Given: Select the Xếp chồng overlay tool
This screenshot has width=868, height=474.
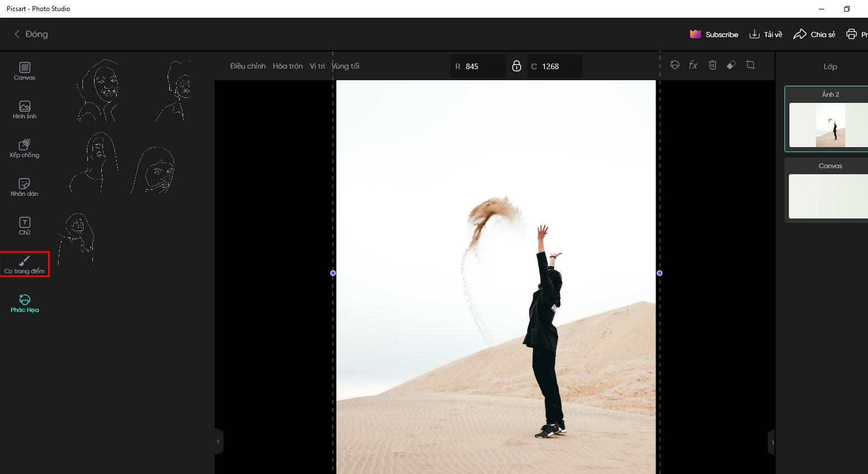Looking at the screenshot, I should [24, 149].
